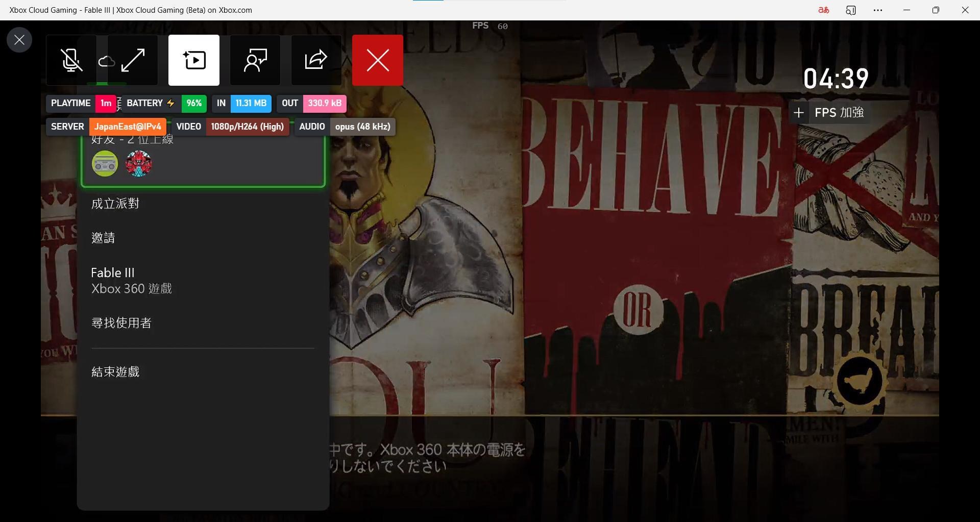Toggle the muted microphone icon

[x=71, y=60]
